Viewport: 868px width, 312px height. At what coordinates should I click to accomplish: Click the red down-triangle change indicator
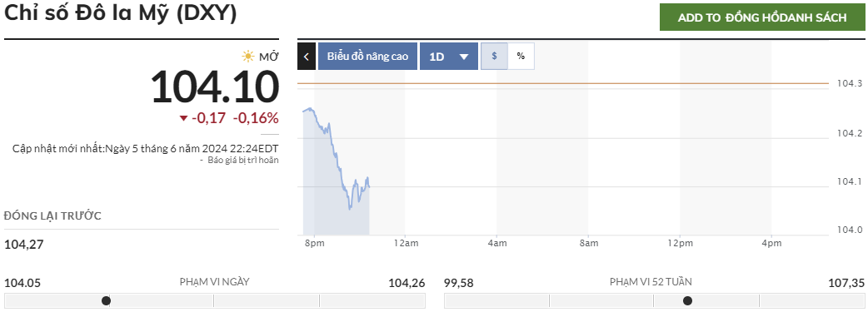coord(184,118)
